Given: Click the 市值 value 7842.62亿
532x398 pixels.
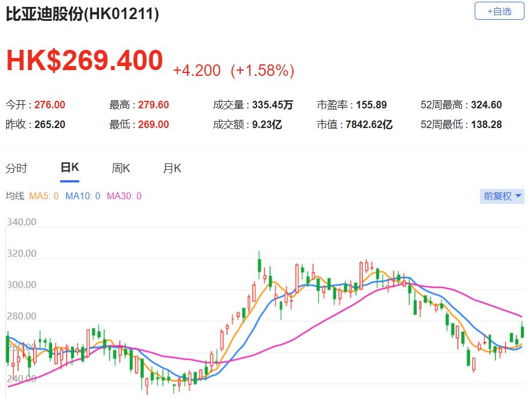Looking at the screenshot, I should tap(369, 125).
